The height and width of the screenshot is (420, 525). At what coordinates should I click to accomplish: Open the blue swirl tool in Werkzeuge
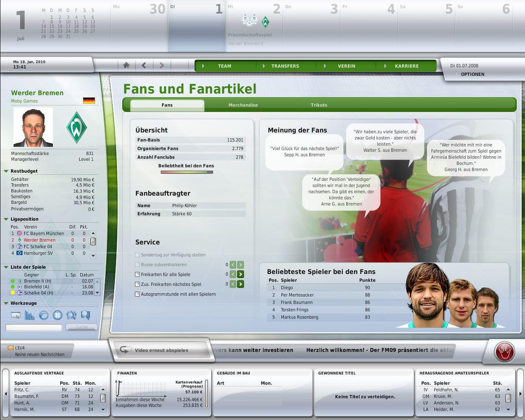[x=43, y=315]
